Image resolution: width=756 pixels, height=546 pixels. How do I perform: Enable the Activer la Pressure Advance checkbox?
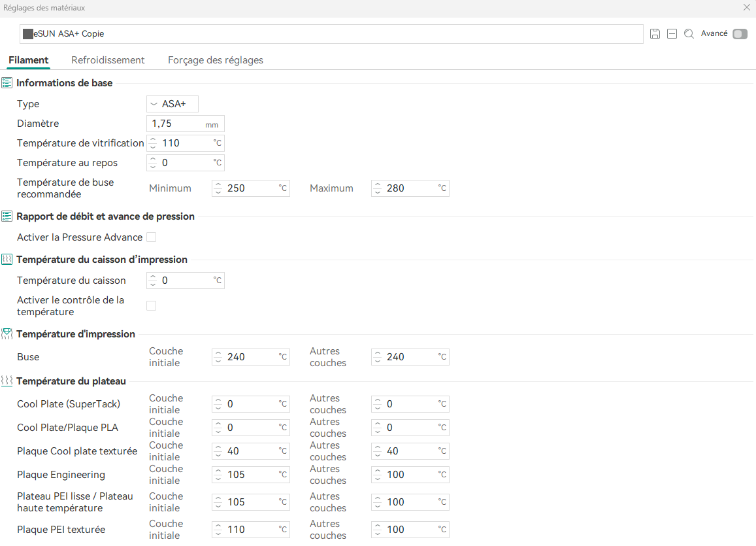point(152,237)
